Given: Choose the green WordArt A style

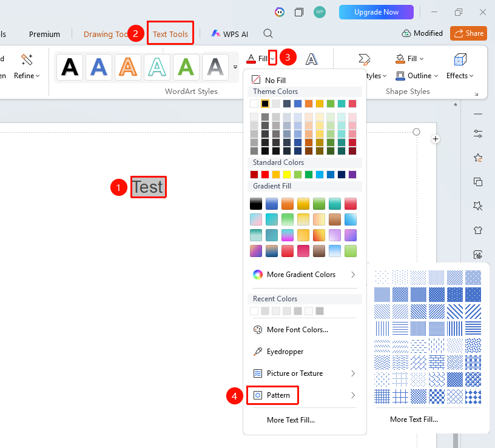Looking at the screenshot, I should click(x=186, y=67).
